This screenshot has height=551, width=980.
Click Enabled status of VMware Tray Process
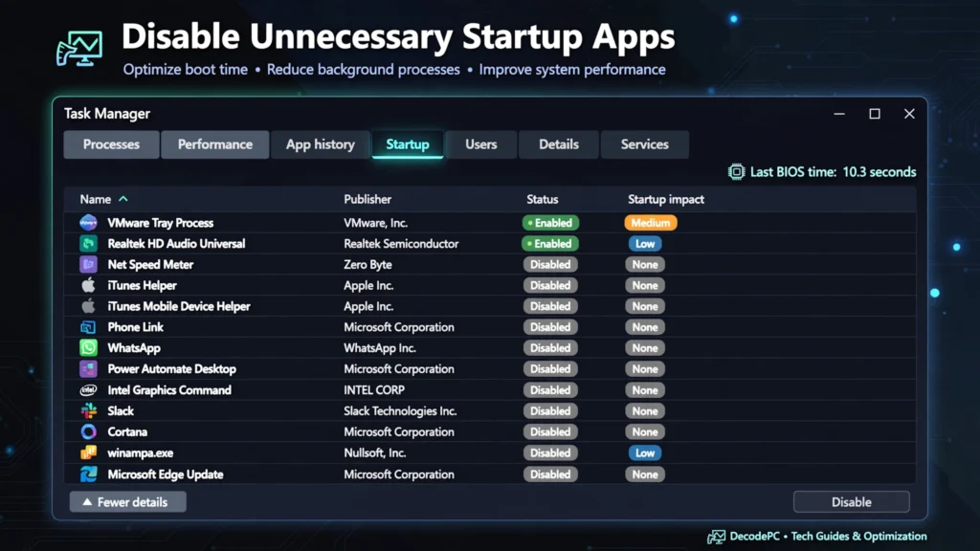click(550, 222)
